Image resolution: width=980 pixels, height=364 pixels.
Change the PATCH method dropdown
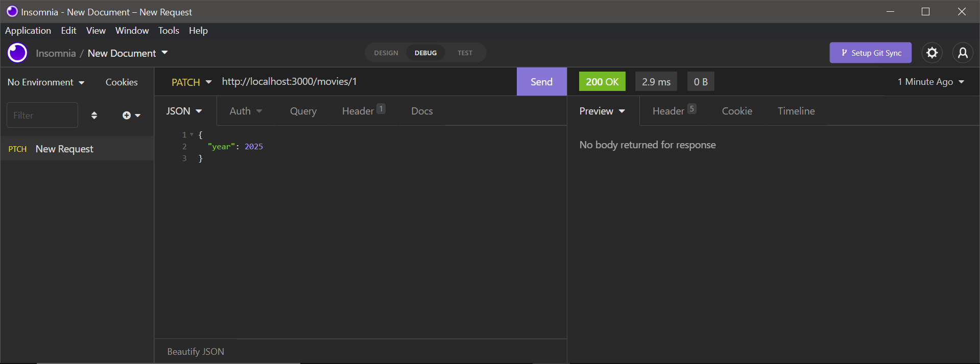(x=192, y=82)
